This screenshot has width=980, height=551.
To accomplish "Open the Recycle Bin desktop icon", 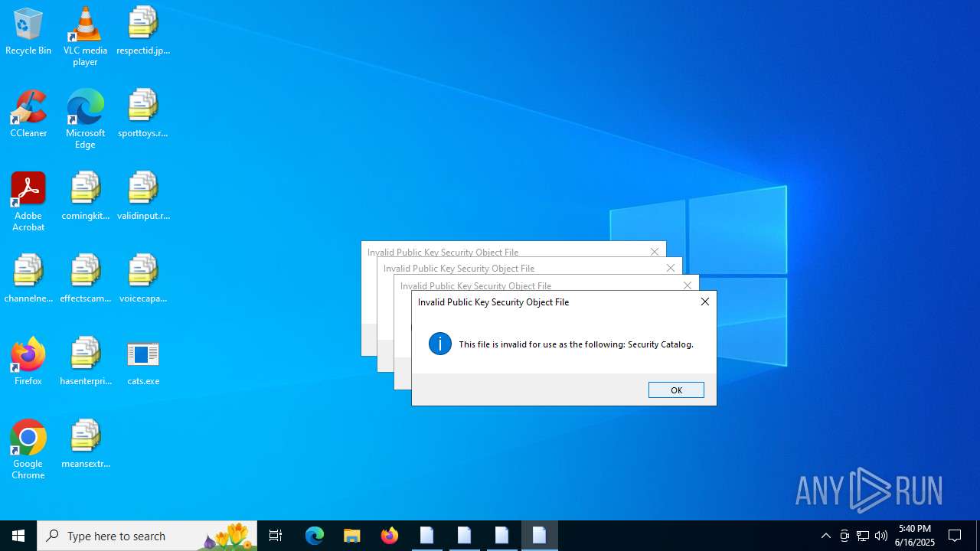I will 28,32.
